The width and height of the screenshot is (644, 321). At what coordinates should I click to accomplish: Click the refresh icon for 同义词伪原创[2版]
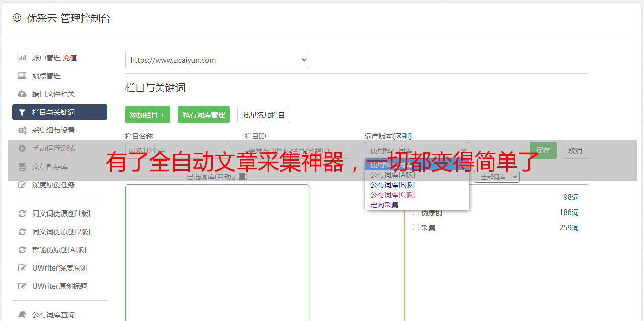click(22, 232)
